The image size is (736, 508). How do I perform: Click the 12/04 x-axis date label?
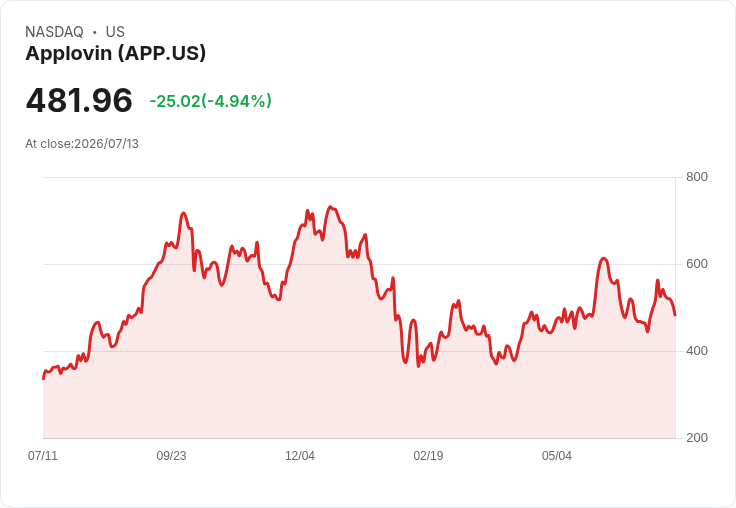300,456
